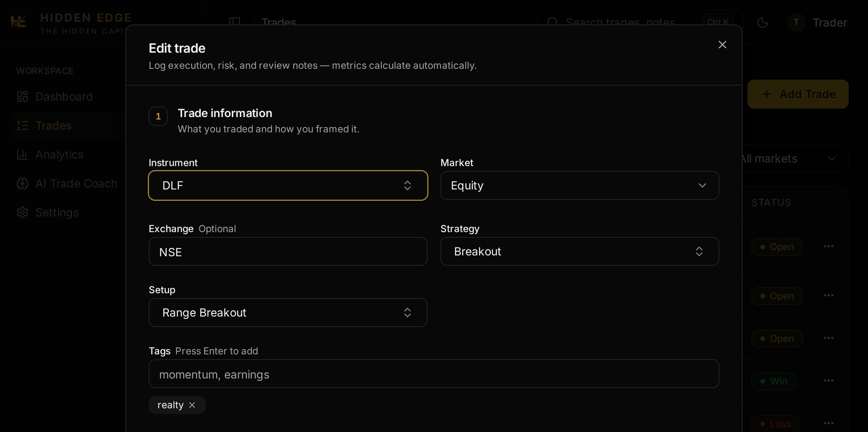The height and width of the screenshot is (432, 868).
Task: Open Dashboard in the sidebar
Action: pyautogui.click(x=64, y=97)
